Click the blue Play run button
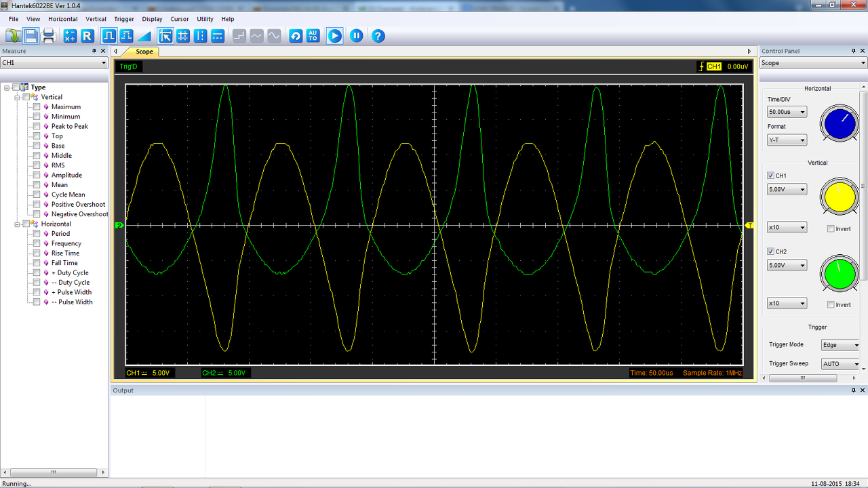868x488 pixels. click(335, 36)
